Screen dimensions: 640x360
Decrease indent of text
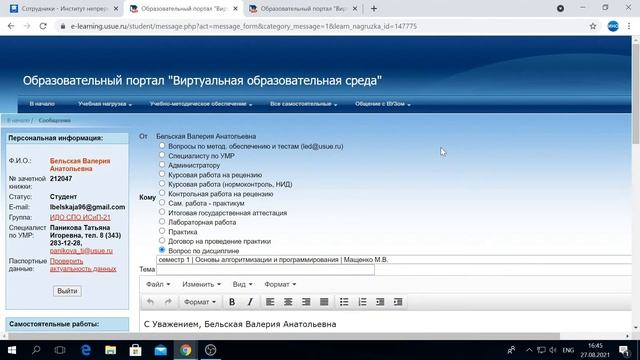[x=380, y=302]
